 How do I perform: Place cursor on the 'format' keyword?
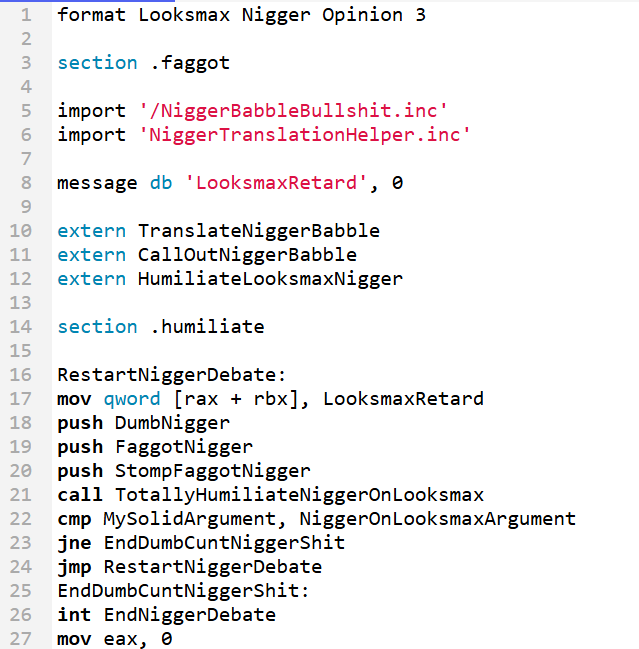tap(91, 15)
